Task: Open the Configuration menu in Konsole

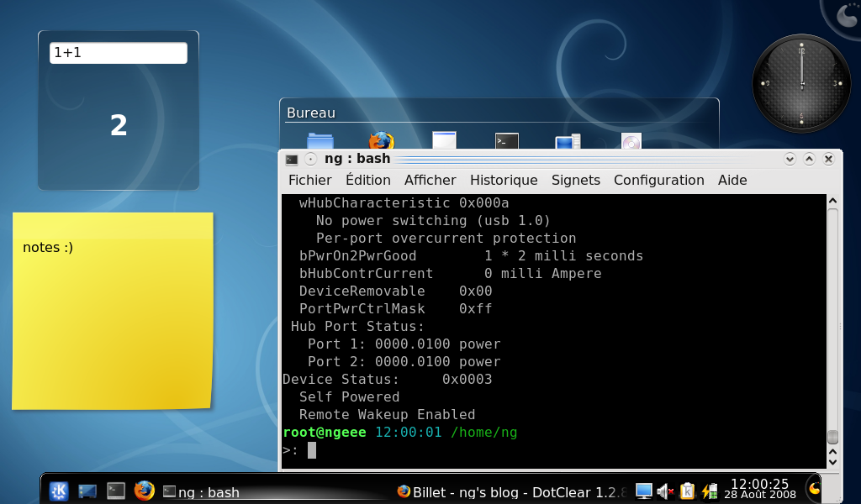Action: [659, 180]
